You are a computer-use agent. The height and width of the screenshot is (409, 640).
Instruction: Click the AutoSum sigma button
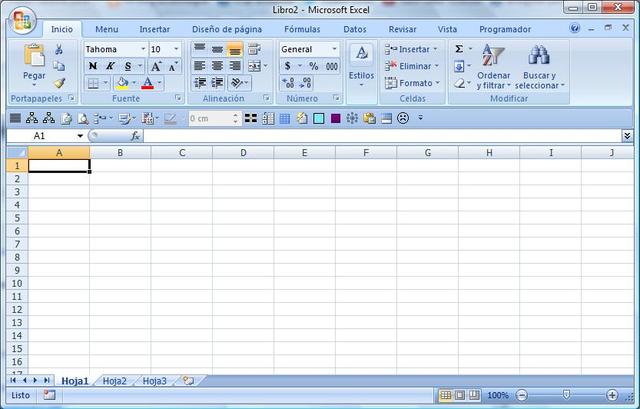(459, 49)
